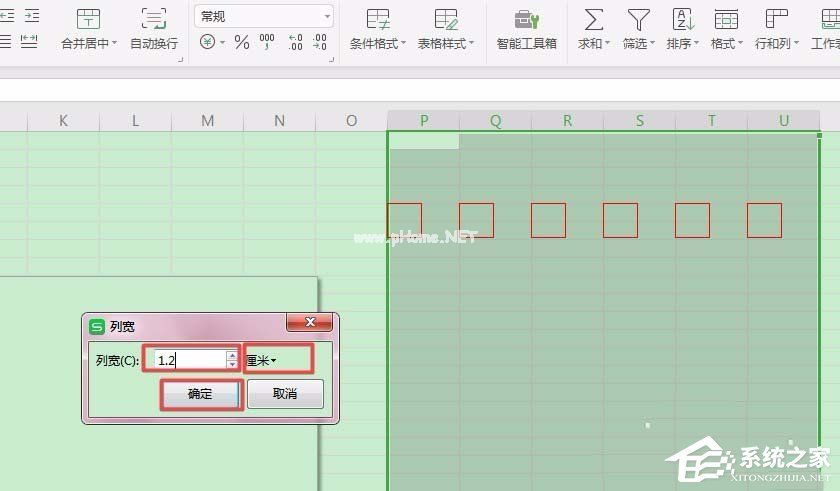Click the column width input field
The width and height of the screenshot is (840, 491).
point(189,360)
